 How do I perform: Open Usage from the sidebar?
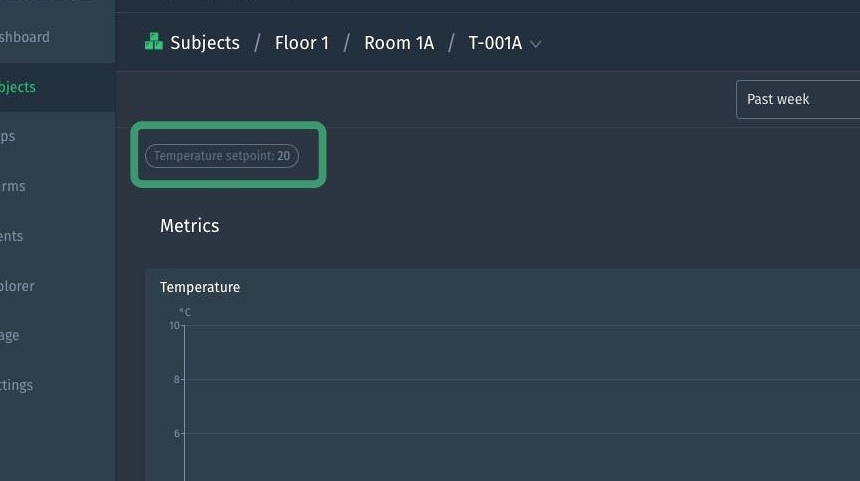click(x=10, y=335)
